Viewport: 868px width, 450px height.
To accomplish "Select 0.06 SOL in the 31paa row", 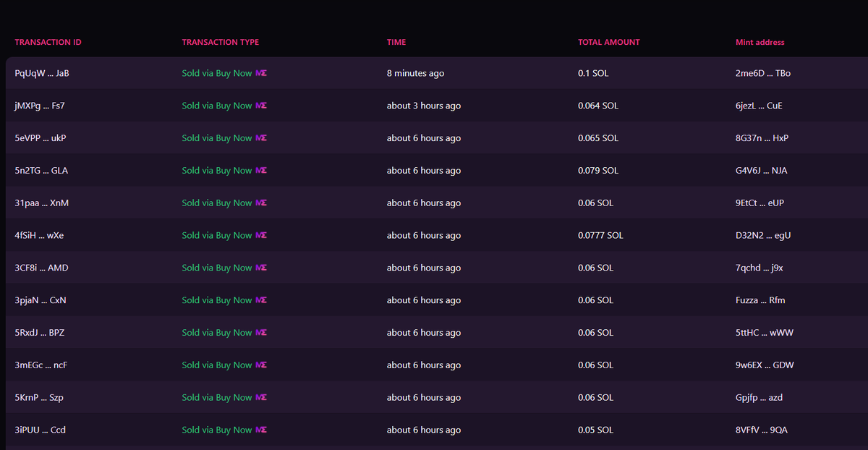I will pos(596,203).
